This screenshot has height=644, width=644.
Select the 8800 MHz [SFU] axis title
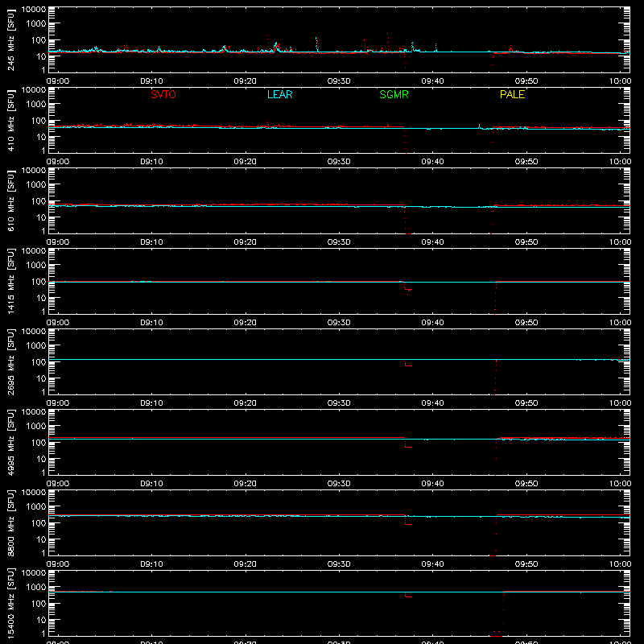pyautogui.click(x=10, y=522)
